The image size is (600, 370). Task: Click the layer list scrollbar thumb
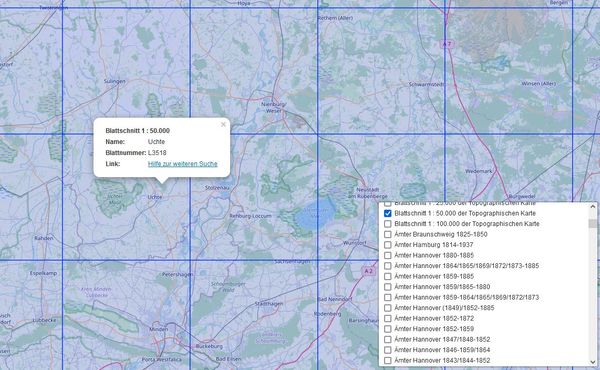click(593, 223)
